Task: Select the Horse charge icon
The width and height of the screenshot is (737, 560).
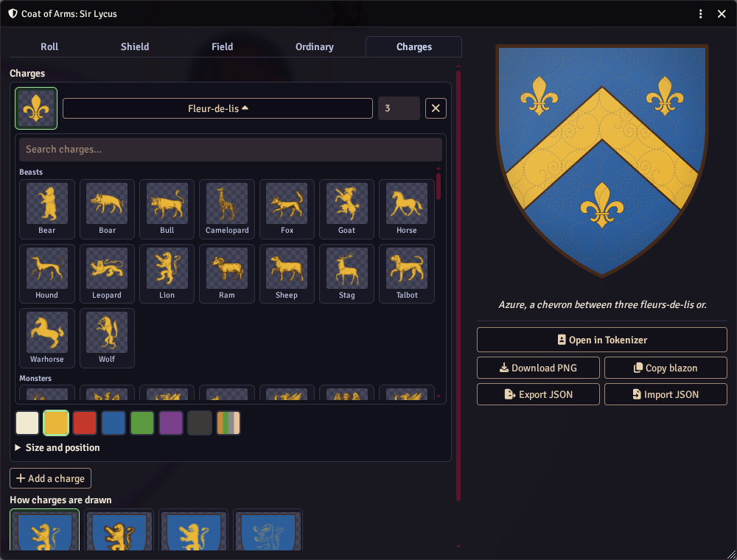Action: (407, 209)
